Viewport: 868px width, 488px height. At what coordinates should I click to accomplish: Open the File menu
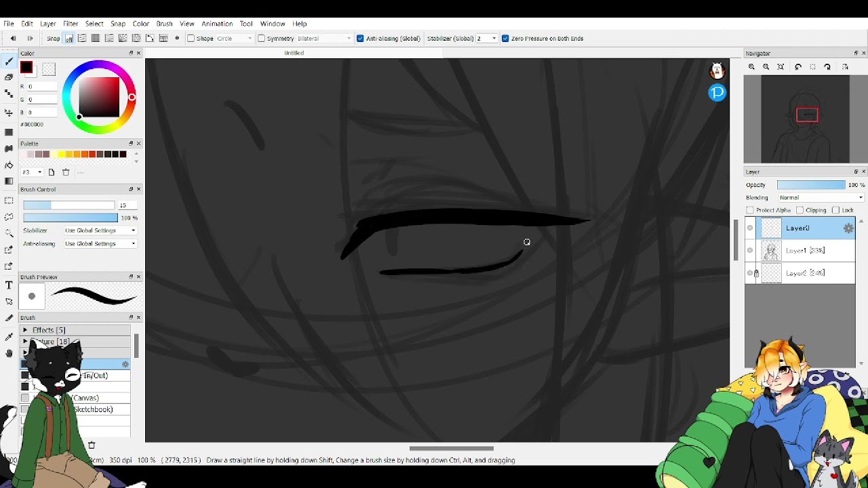[x=9, y=24]
